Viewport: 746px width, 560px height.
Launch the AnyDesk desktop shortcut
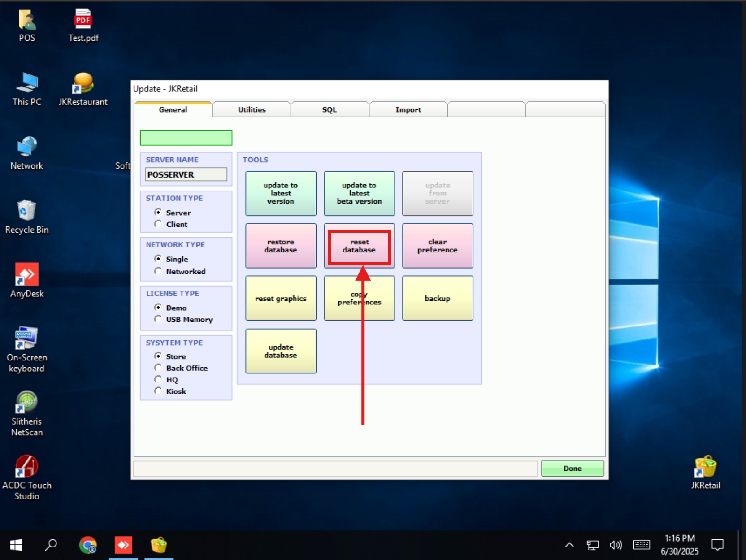click(27, 281)
